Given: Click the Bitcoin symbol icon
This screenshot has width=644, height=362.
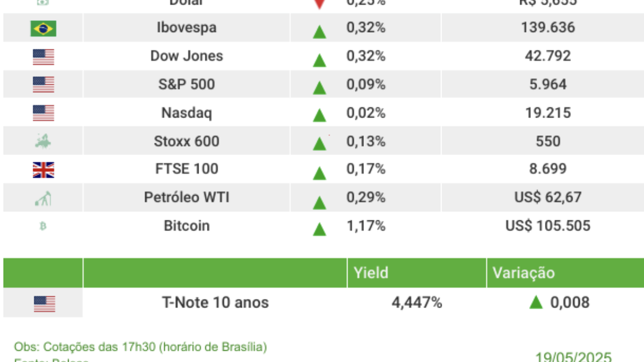Looking at the screenshot, I should click(x=43, y=226).
